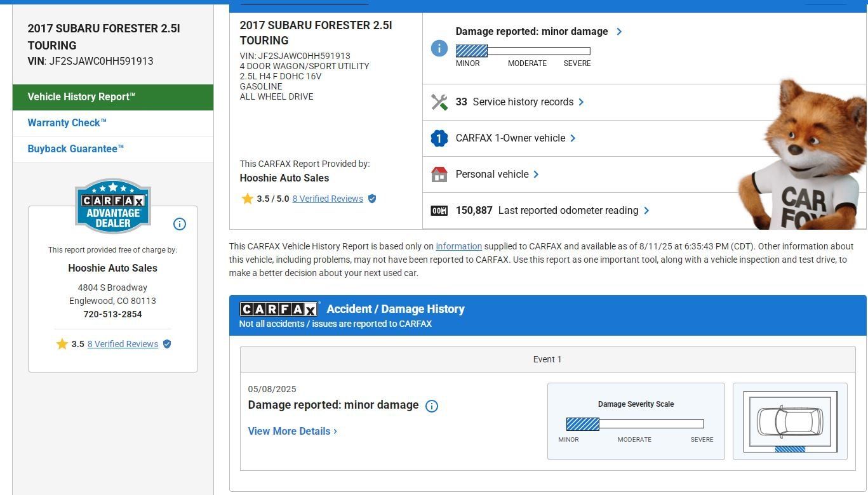Viewport: 868px width, 495px height.
Task: Click the info icon next to Event 1 minor damage
Action: point(432,406)
